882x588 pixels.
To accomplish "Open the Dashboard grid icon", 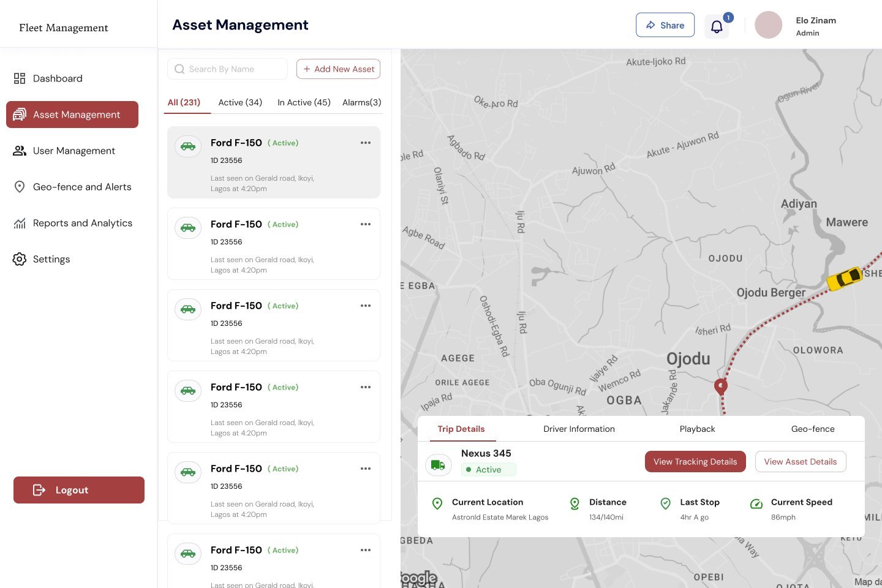I will (20, 78).
